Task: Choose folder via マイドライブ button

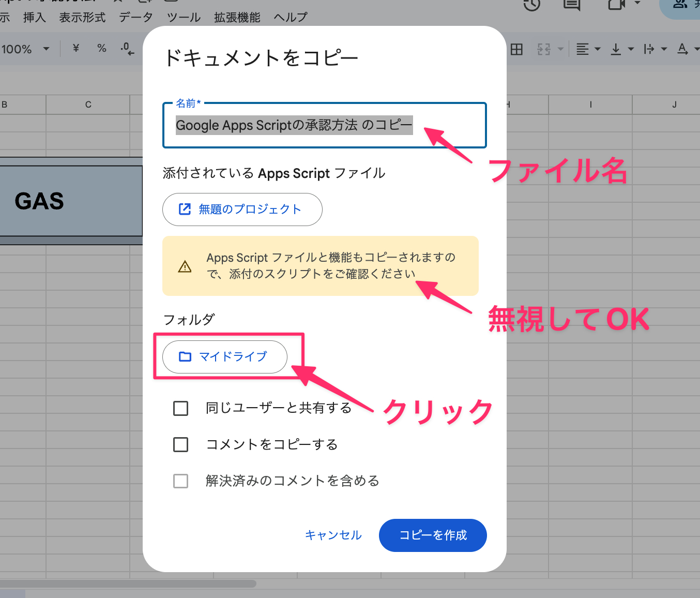Action: click(225, 357)
